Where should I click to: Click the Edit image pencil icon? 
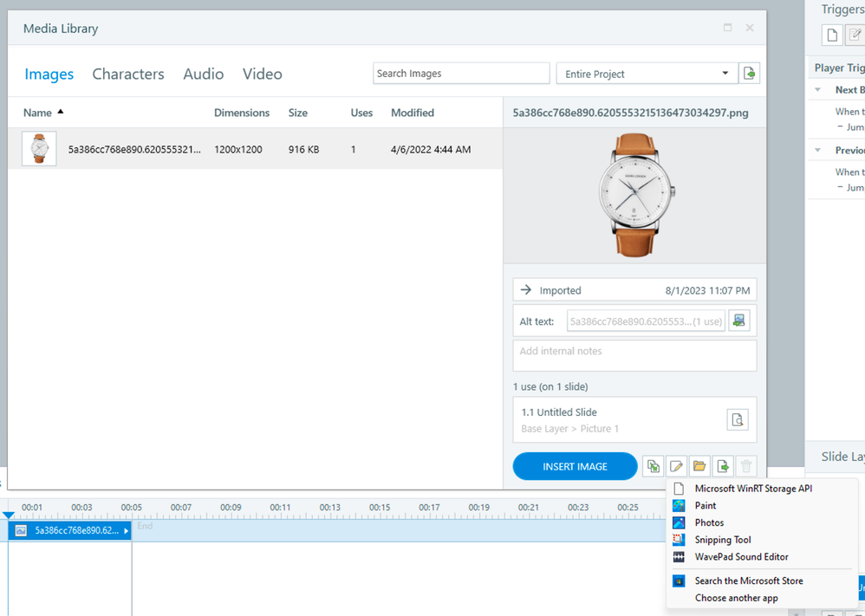click(676, 467)
